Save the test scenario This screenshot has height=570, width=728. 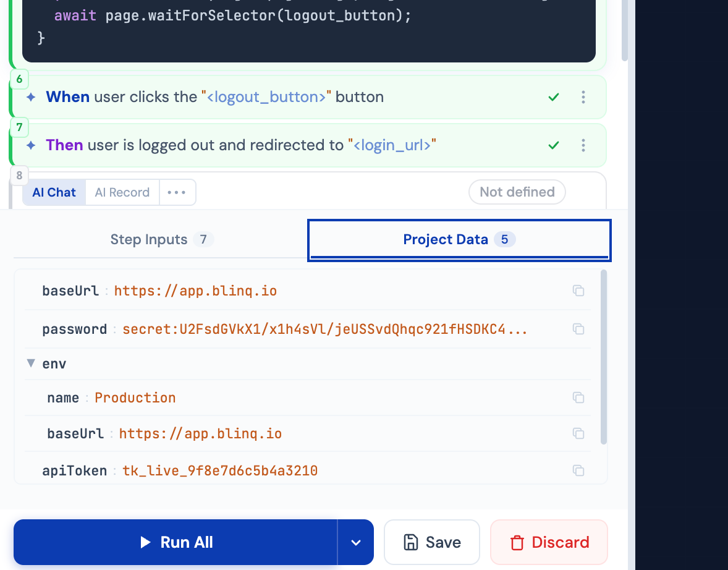tap(431, 542)
